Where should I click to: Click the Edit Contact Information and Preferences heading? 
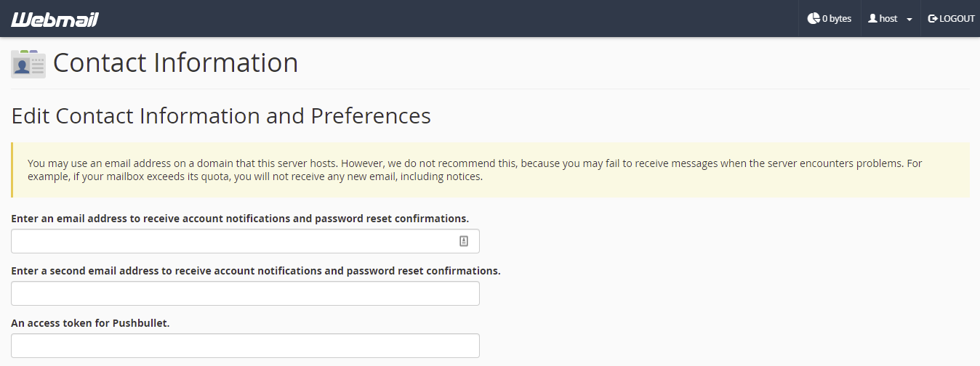point(221,116)
